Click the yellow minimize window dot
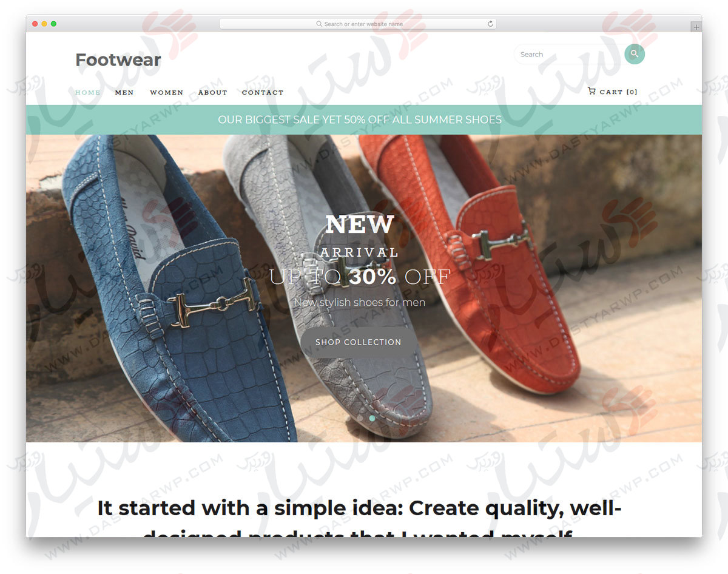 click(x=44, y=24)
